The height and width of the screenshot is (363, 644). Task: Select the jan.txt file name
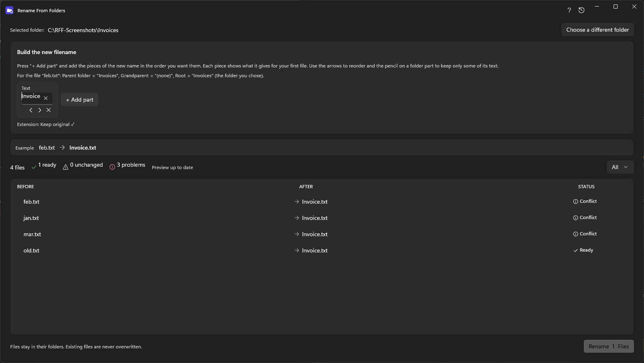pos(31,218)
